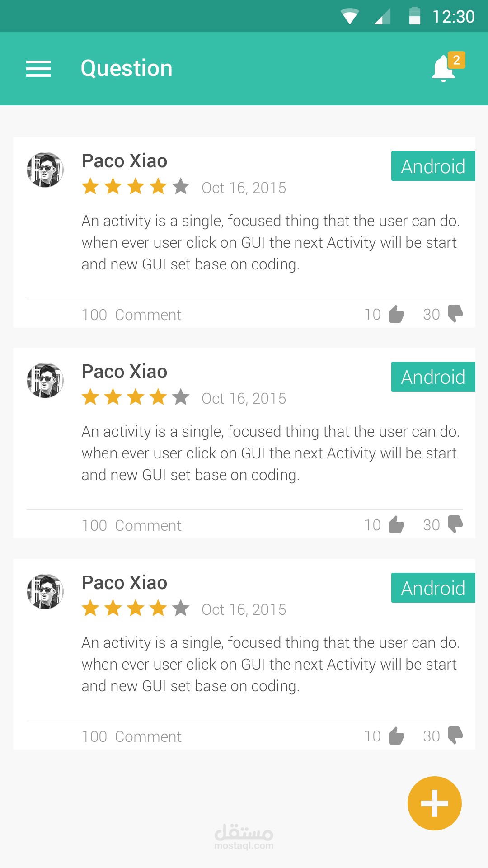Viewport: 488px width, 868px height.
Task: Open 100 Comment link on third card
Action: pos(131,736)
